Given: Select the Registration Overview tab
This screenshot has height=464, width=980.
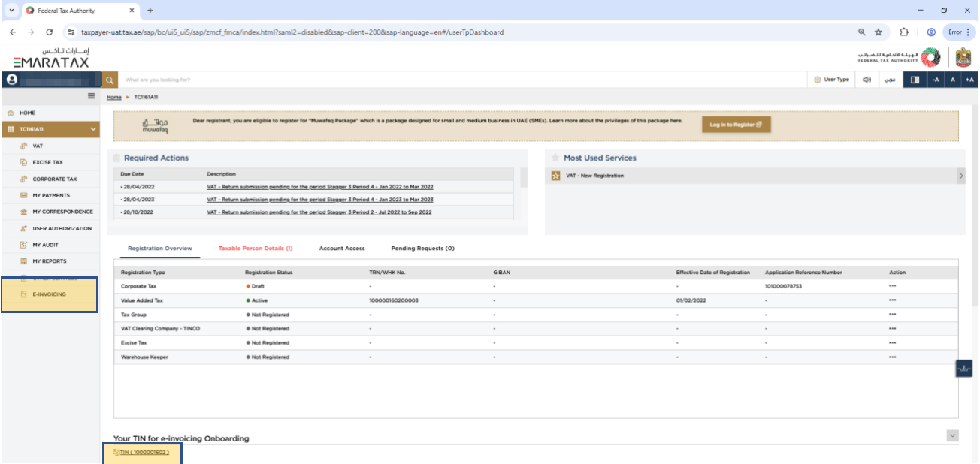Looking at the screenshot, I should tap(159, 249).
